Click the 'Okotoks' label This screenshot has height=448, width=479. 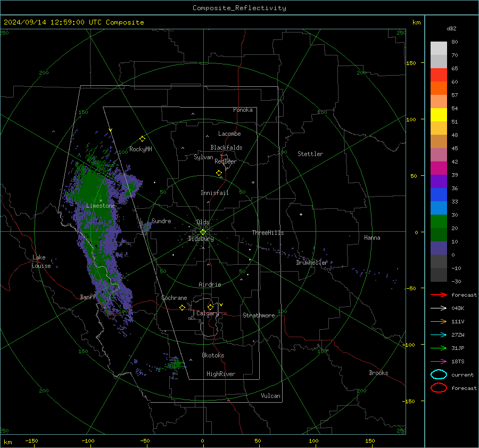pos(213,355)
